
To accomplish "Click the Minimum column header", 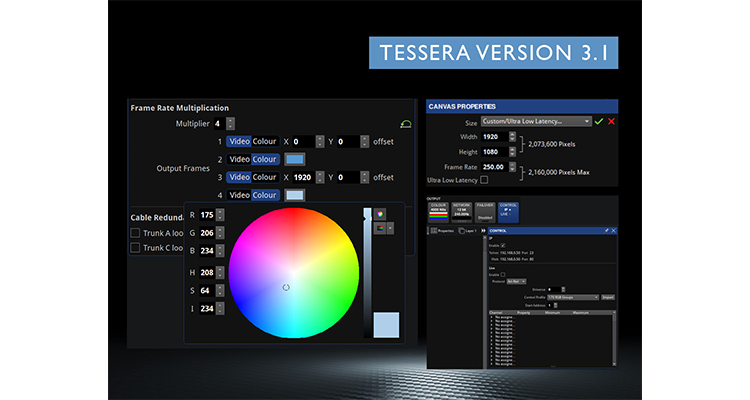I will point(552,313).
